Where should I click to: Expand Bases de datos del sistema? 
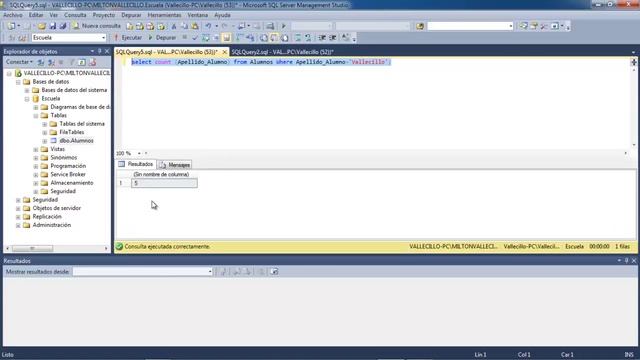point(27,90)
